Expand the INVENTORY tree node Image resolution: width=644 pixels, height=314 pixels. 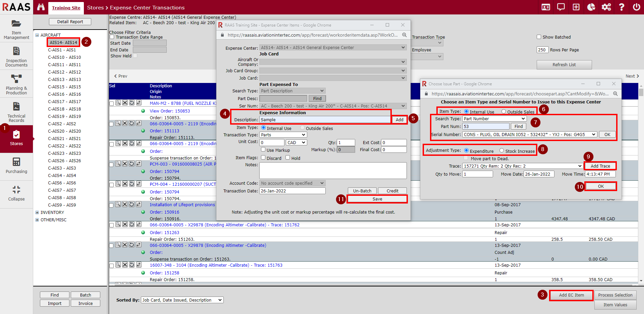37,212
